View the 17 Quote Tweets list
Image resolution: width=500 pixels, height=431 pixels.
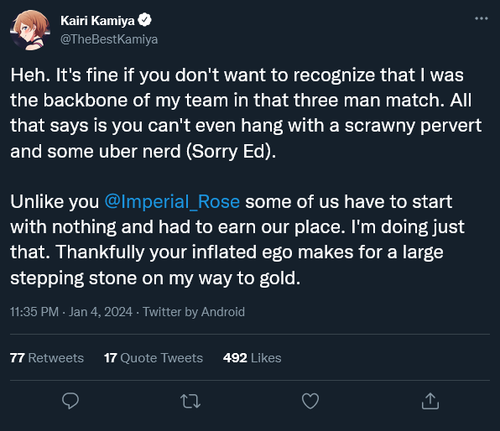coord(153,358)
